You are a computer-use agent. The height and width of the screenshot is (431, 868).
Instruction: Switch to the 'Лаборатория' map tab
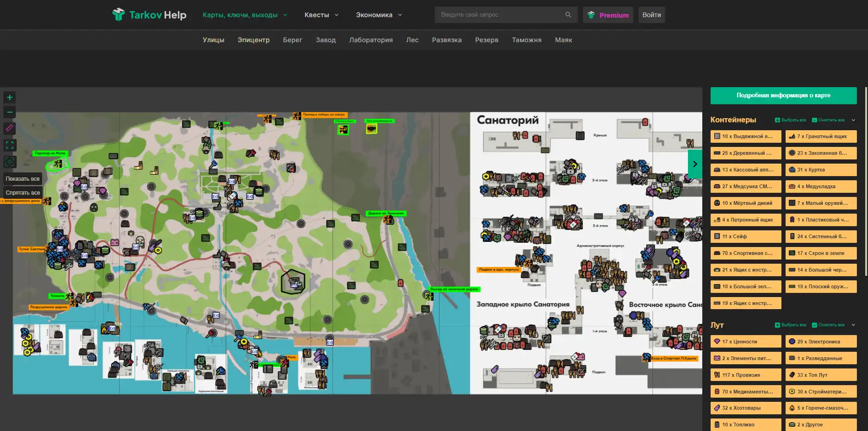pos(371,40)
